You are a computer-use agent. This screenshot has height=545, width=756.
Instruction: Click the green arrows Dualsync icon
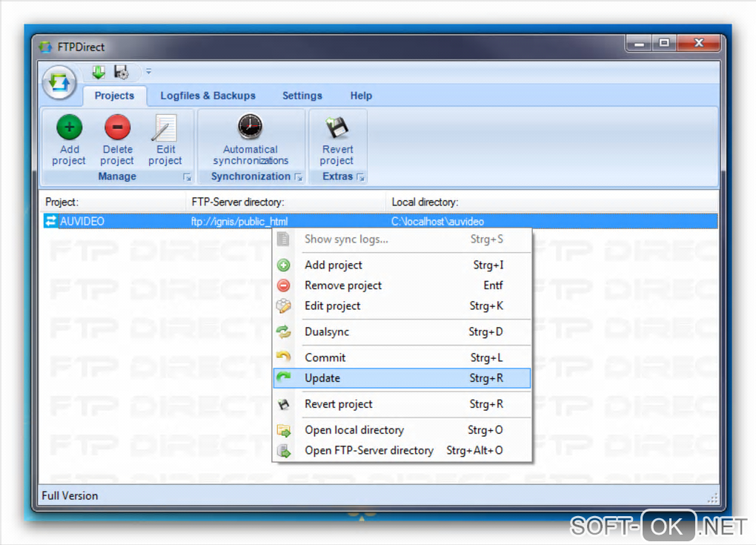tap(283, 332)
